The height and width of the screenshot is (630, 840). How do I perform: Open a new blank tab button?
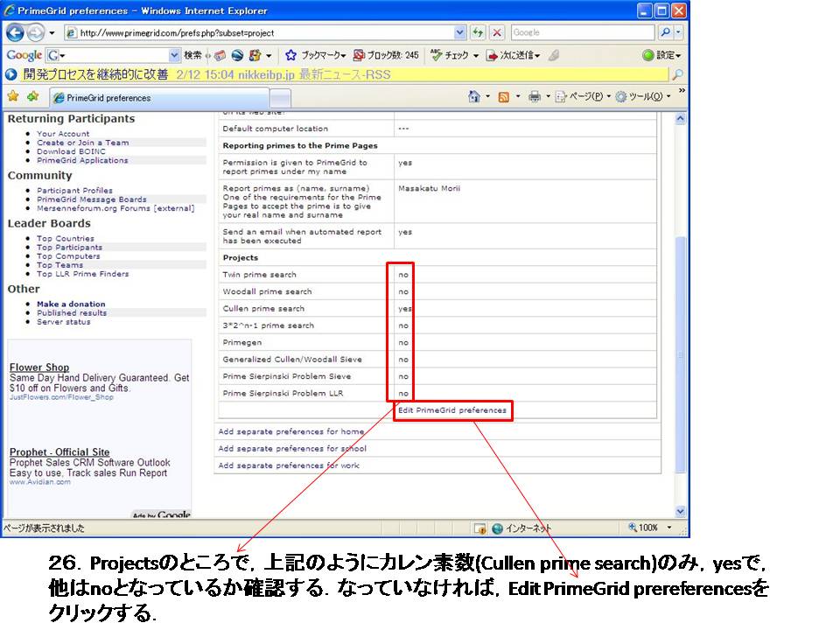point(281,99)
